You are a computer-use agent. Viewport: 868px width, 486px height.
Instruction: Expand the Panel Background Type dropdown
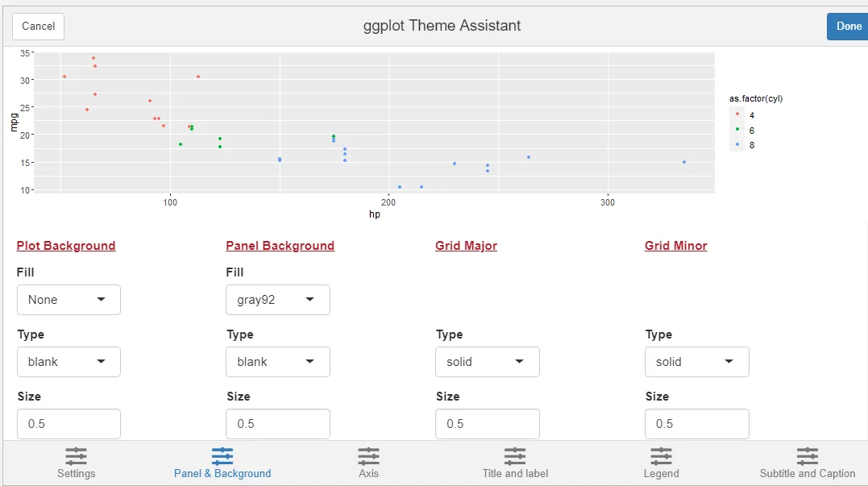(x=278, y=362)
